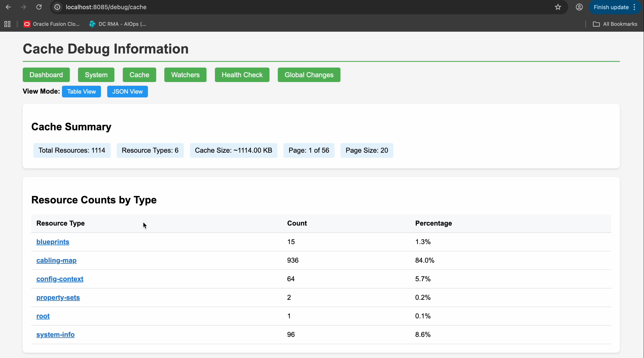Open the apps grid icon in bookmarks bar
Viewport: 644px width, 358px height.
coord(8,24)
